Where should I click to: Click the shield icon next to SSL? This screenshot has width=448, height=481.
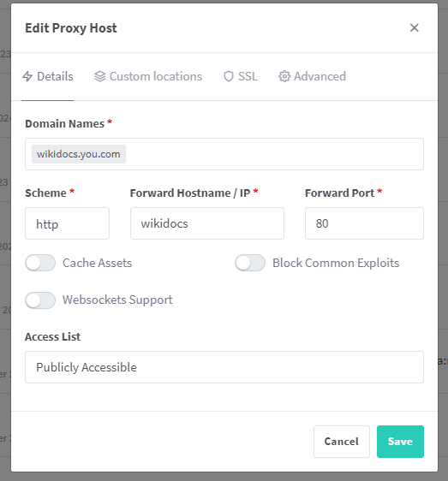coord(229,76)
